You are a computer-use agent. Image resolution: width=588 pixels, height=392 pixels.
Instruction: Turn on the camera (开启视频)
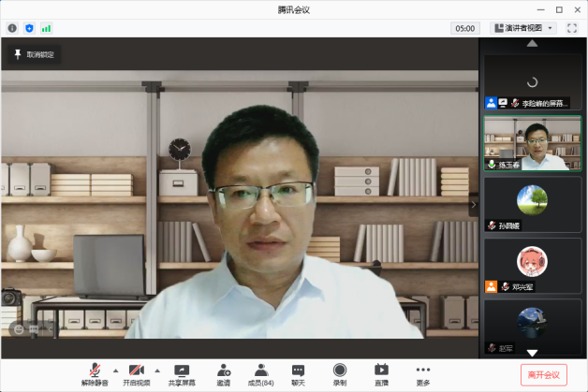pyautogui.click(x=136, y=373)
